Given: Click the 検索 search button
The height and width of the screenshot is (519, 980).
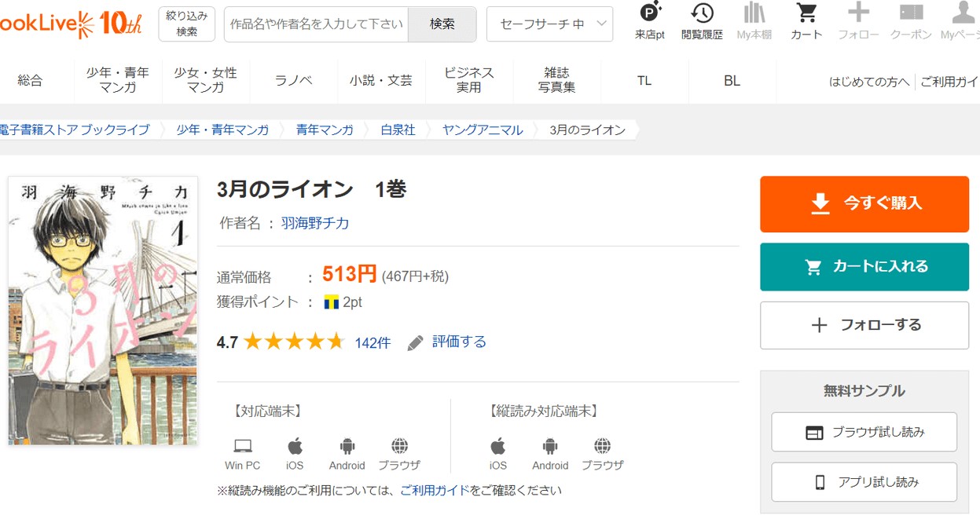Looking at the screenshot, I should (442, 24).
